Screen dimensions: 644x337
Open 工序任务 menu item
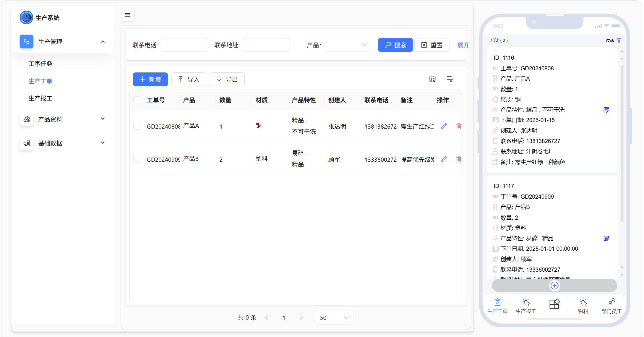tap(40, 64)
